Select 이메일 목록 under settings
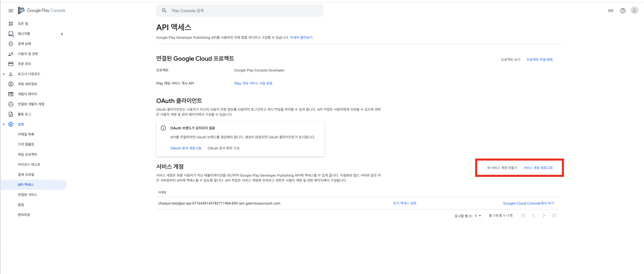The image size is (644, 274). click(26, 134)
